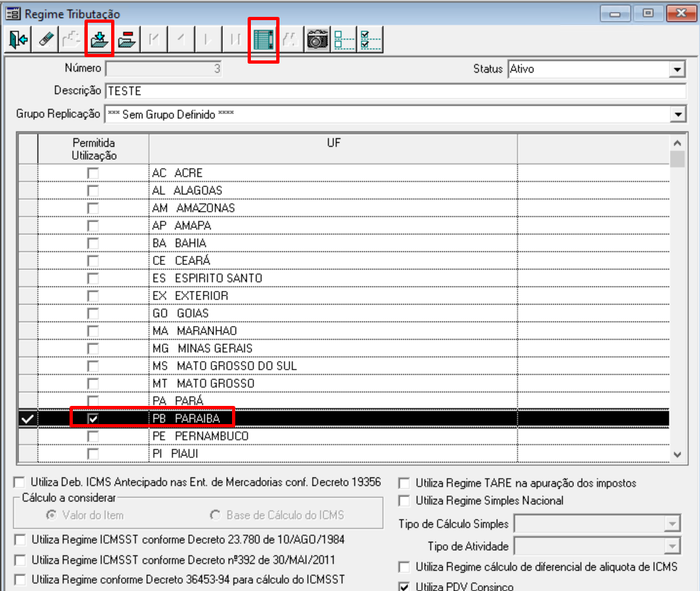Uncheck the PB PARAIBA checkbox
Image resolution: width=700 pixels, height=591 pixels.
click(x=93, y=419)
